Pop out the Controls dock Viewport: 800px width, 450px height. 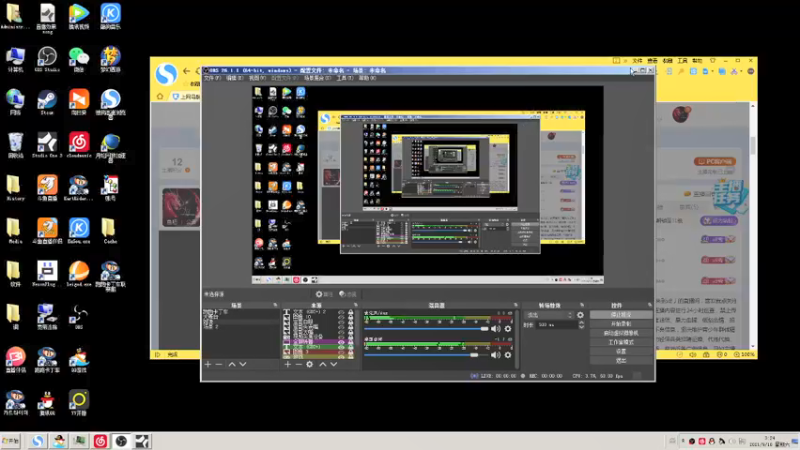coord(649,305)
